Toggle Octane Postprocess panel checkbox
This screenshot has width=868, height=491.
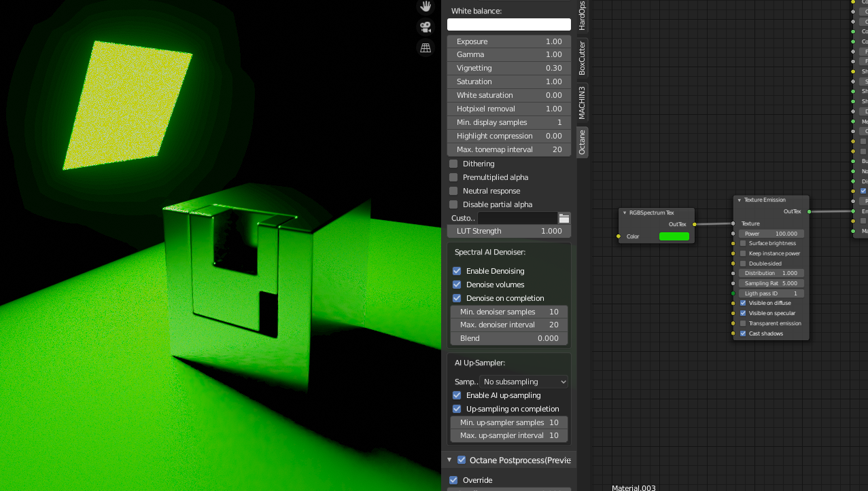click(462, 460)
